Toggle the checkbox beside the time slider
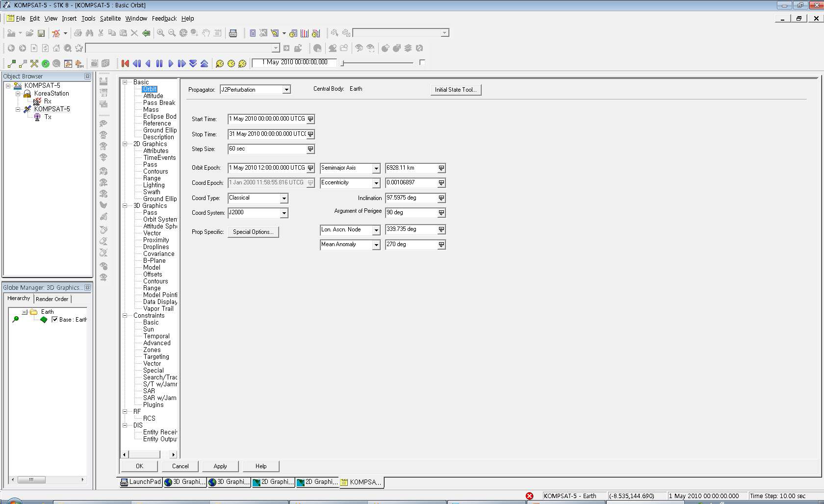The height and width of the screenshot is (504, 824). 422,62
